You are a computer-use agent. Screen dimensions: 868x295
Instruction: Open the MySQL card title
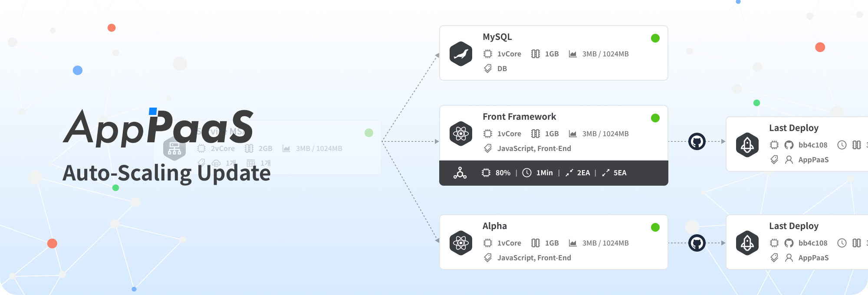pos(497,37)
